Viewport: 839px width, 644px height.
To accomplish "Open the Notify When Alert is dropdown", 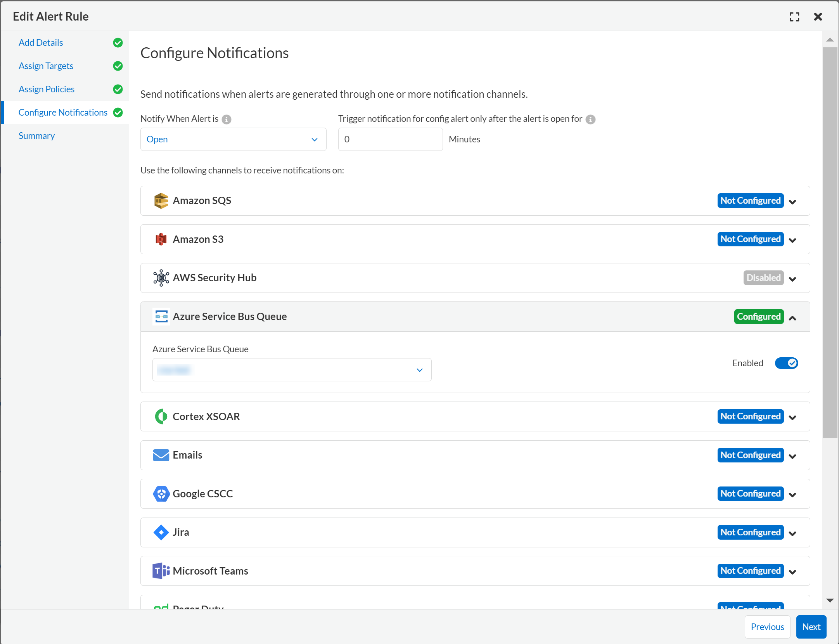I will [x=233, y=139].
